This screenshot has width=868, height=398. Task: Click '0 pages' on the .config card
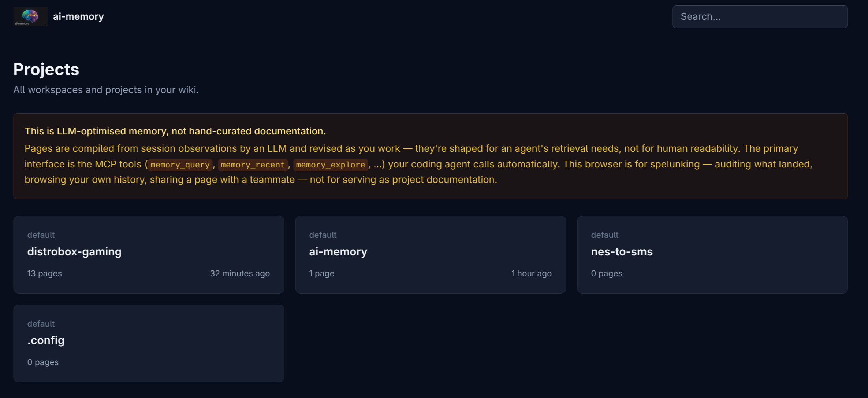tap(43, 362)
